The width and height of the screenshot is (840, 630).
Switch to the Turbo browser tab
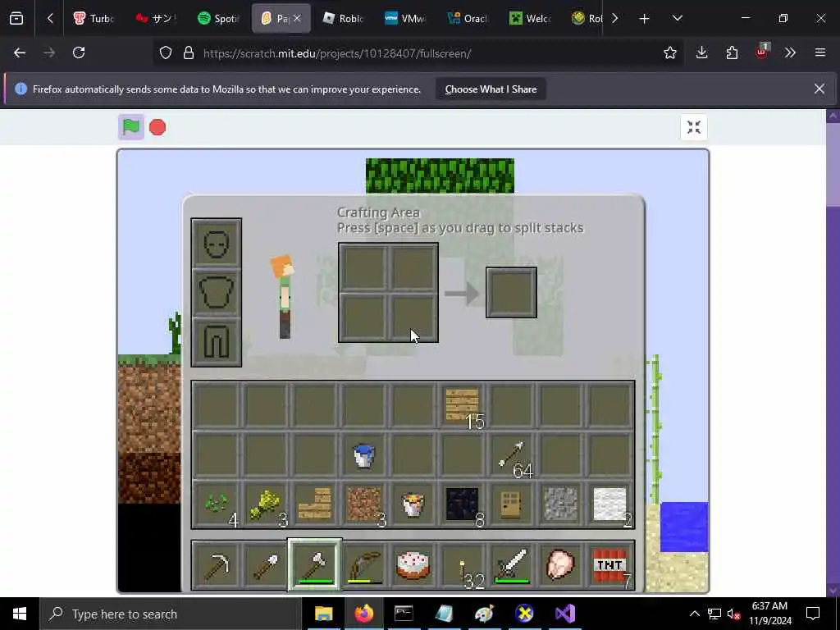(x=94, y=18)
